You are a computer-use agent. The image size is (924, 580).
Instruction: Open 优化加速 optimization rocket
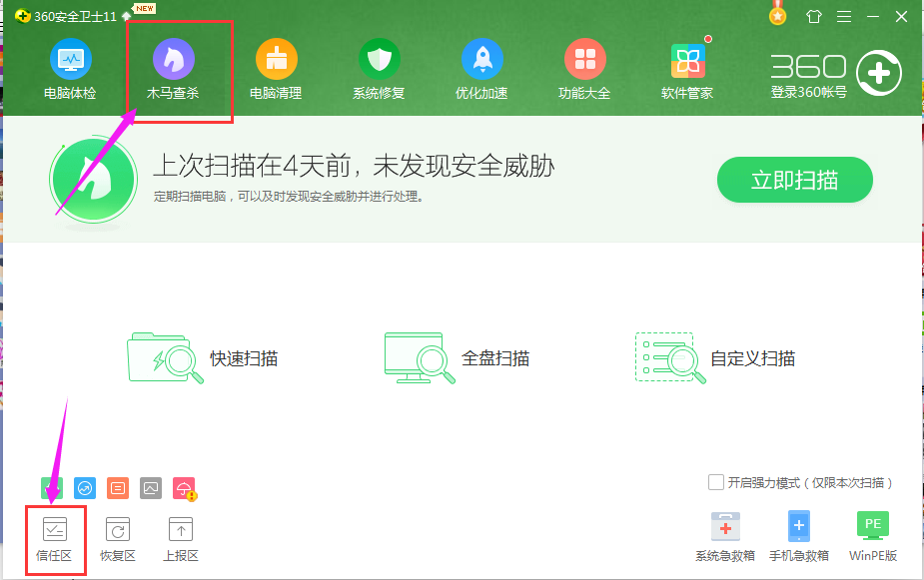coord(481,69)
